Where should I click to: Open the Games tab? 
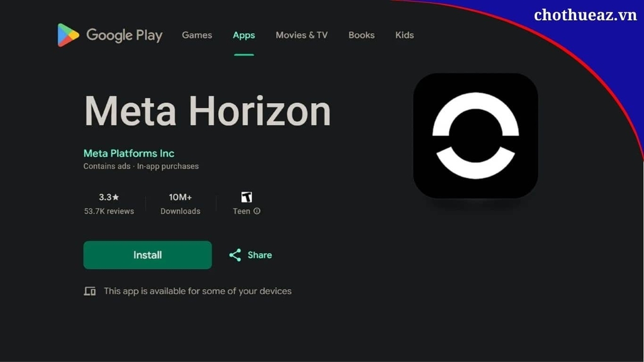coord(197,35)
